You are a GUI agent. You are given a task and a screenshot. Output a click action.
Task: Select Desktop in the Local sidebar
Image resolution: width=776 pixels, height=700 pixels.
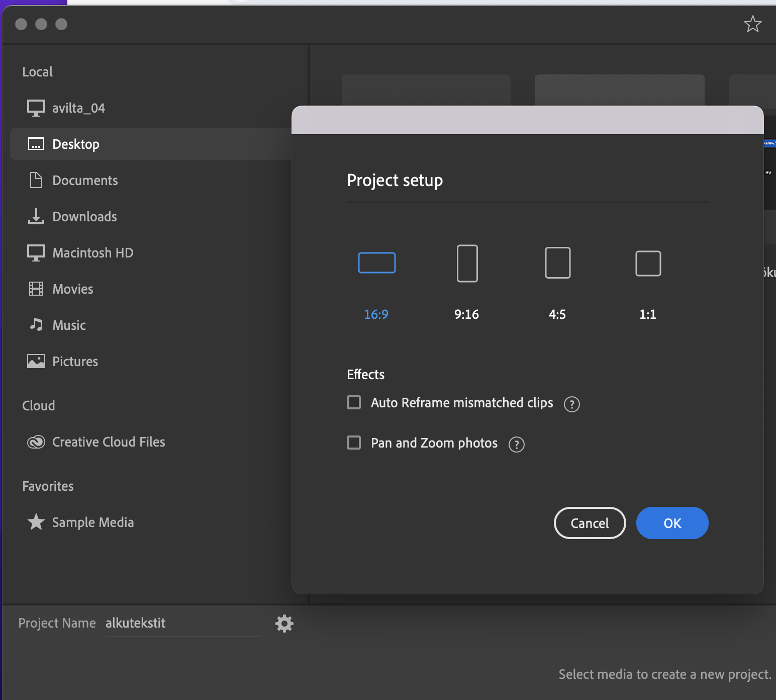pyautogui.click(x=76, y=144)
